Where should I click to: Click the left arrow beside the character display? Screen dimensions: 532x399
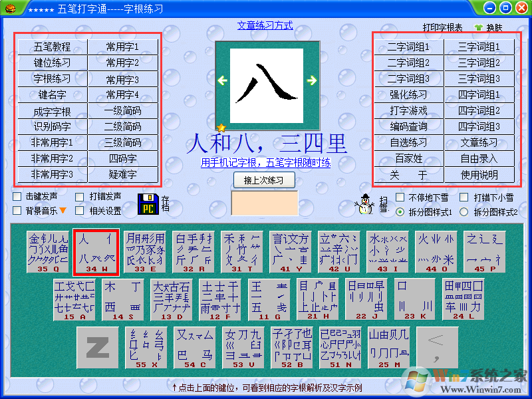coord(222,80)
